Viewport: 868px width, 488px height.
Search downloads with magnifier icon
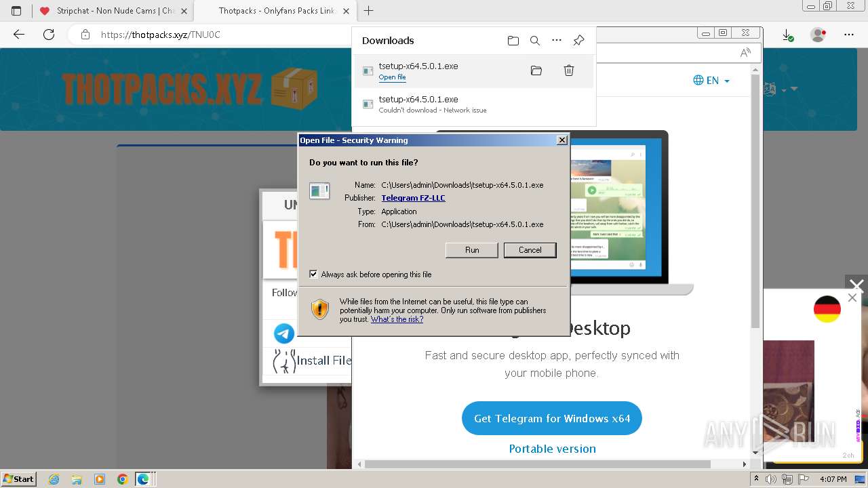(x=535, y=41)
